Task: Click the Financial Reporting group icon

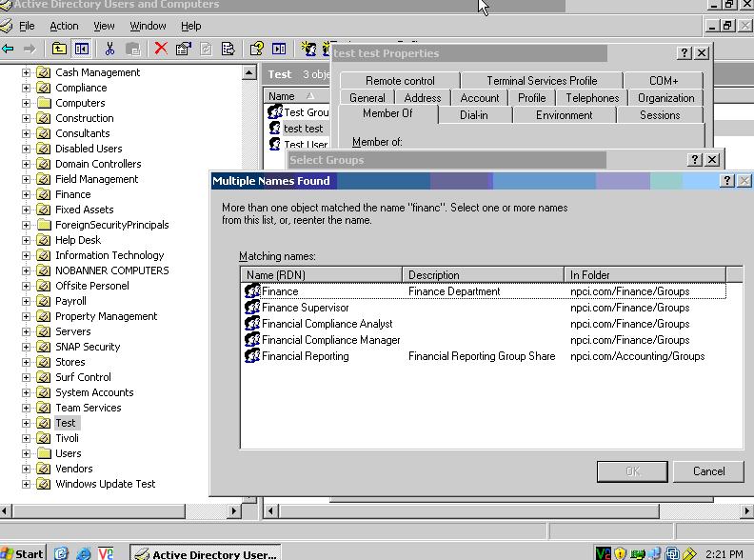Action: tap(252, 356)
